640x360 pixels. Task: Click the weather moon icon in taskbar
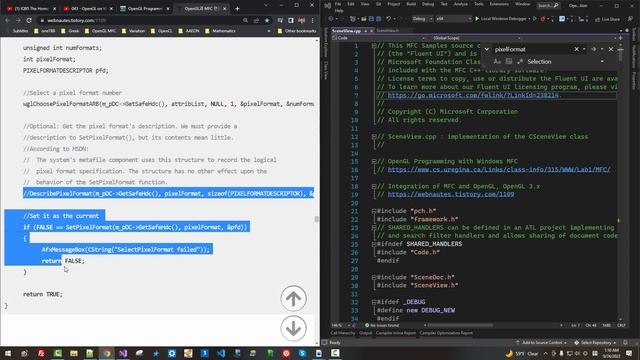click(x=509, y=353)
